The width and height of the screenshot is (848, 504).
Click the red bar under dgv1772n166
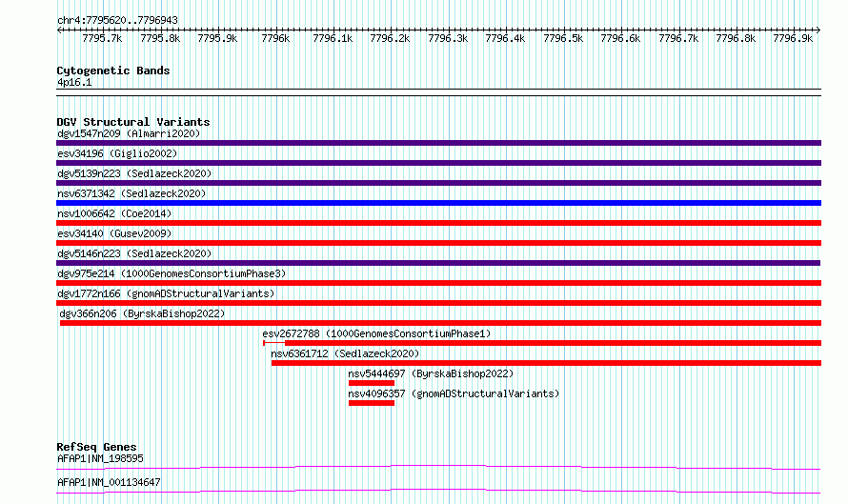438,303
